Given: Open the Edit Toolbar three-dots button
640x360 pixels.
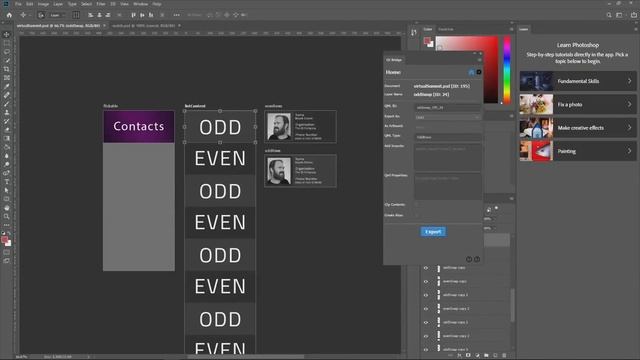Looking at the screenshot, I should coord(7,225).
